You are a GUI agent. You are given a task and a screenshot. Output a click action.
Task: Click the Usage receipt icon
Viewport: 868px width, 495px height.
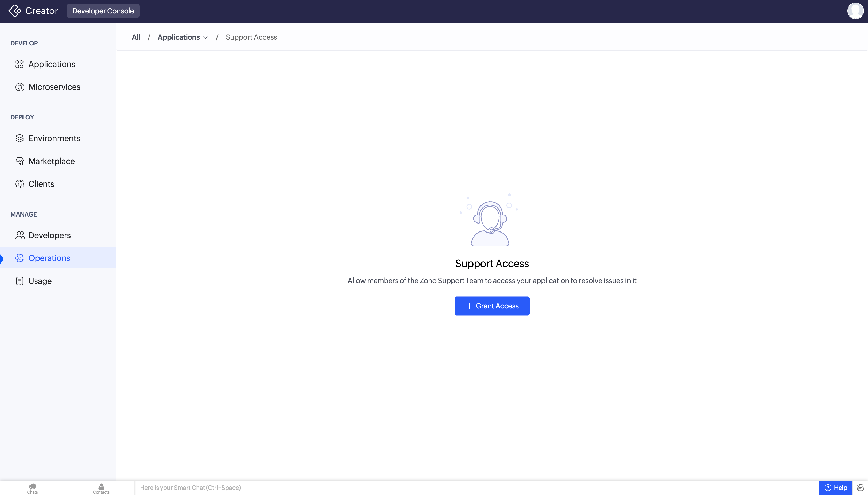point(20,281)
